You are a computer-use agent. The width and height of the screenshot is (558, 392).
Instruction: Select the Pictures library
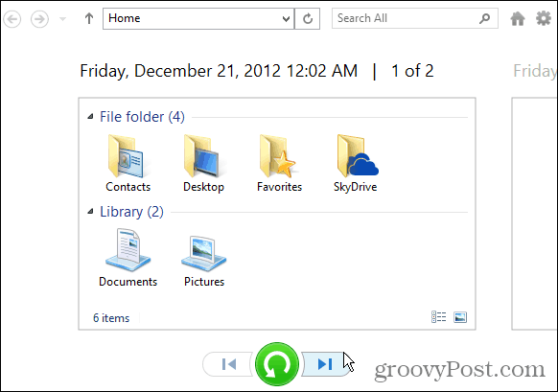click(204, 258)
